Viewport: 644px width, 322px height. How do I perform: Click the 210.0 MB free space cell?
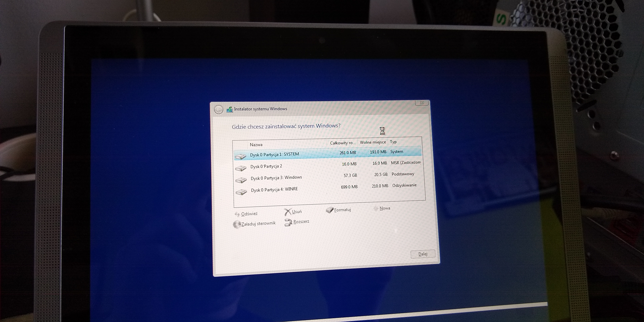point(380,186)
